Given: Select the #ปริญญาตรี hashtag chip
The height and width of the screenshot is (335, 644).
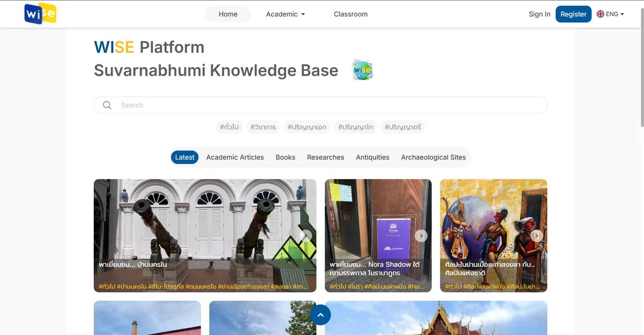Looking at the screenshot, I should pyautogui.click(x=403, y=127).
